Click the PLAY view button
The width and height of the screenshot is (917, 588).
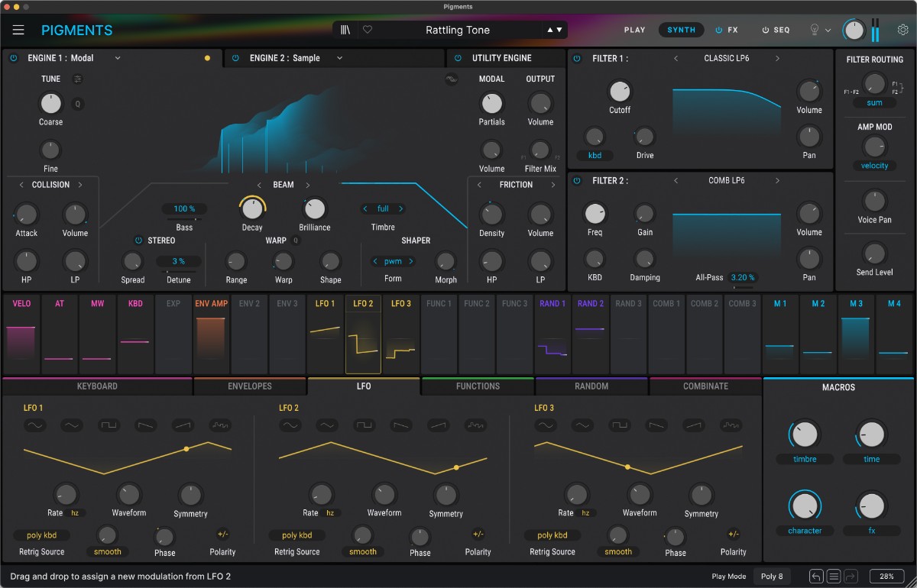[x=634, y=30]
